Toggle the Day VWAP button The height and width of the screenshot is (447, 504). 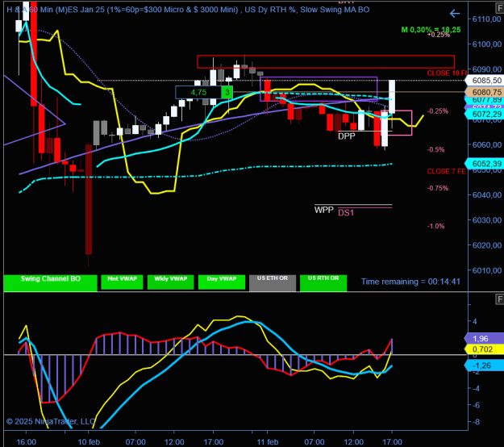pos(222,282)
